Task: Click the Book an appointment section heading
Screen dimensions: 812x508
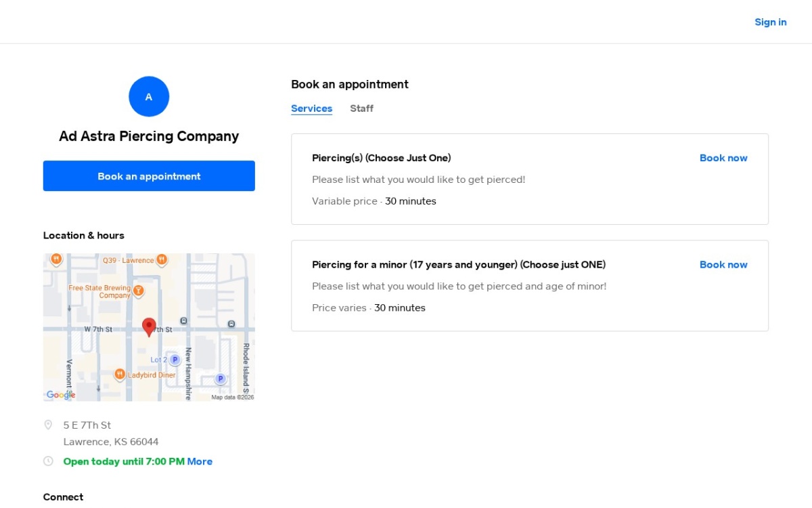Action: click(350, 85)
